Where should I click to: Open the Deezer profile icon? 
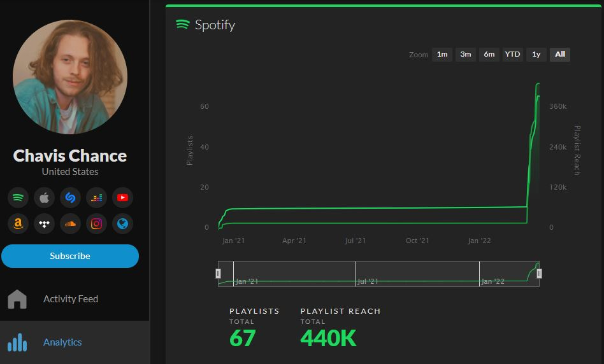(x=96, y=198)
